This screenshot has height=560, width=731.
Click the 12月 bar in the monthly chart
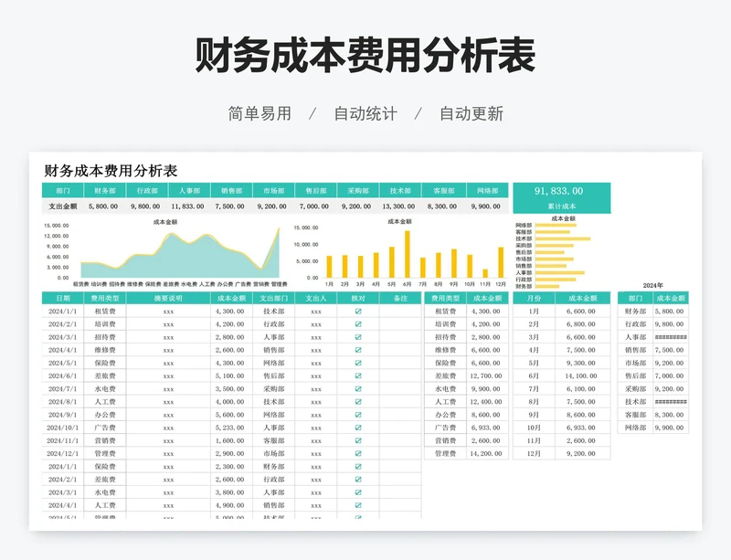(x=501, y=262)
